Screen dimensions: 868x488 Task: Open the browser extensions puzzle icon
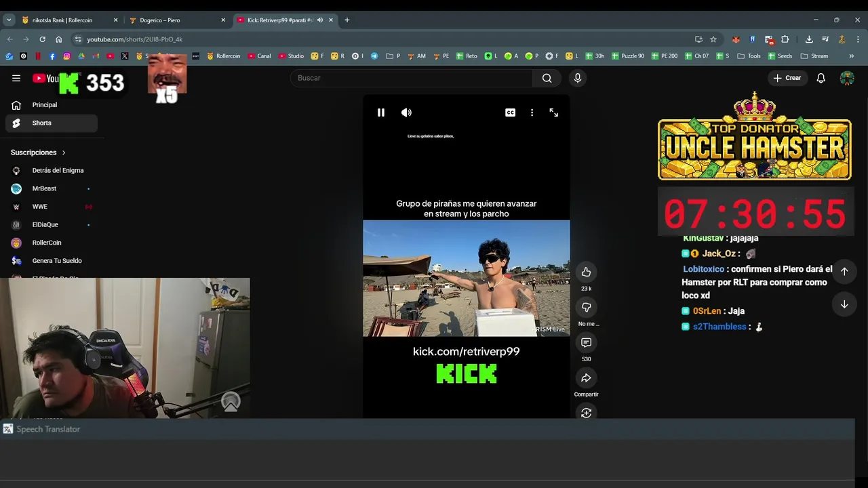[785, 39]
